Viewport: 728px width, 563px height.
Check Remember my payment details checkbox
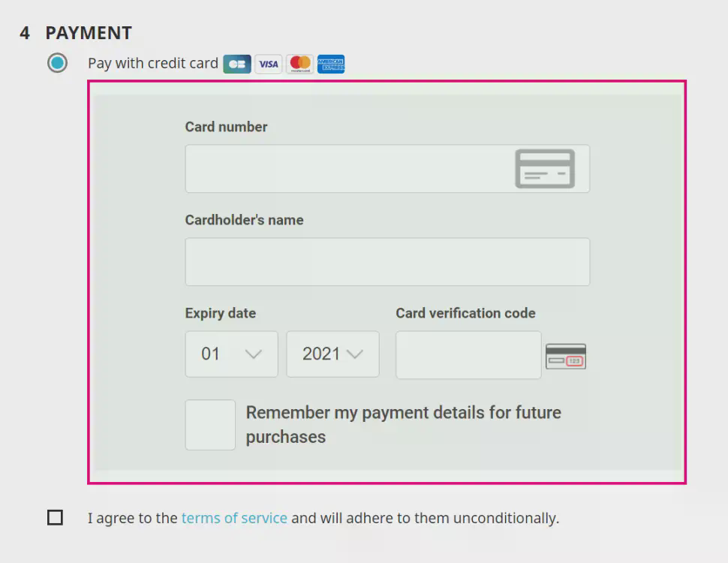click(210, 425)
